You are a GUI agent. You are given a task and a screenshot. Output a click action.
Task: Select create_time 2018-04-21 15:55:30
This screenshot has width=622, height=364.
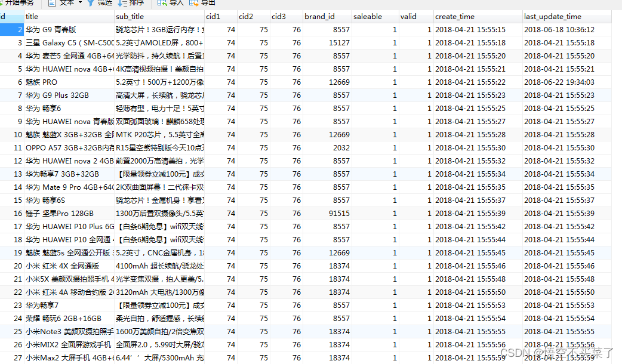[x=478, y=148]
